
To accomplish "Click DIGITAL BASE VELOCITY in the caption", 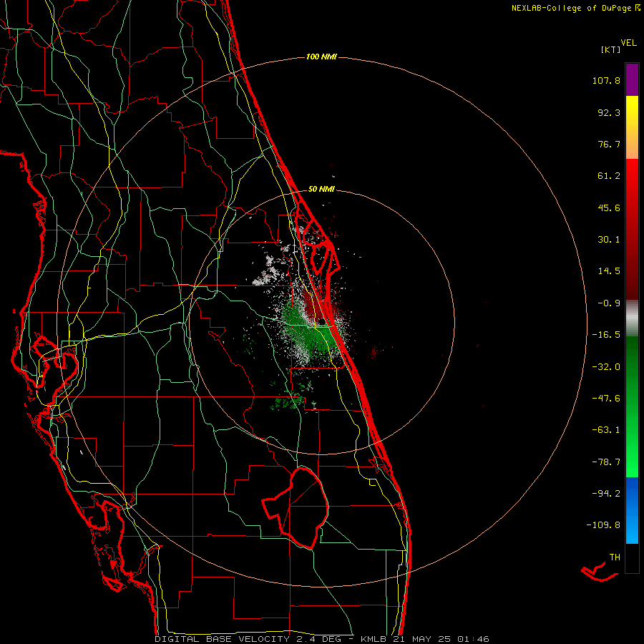I will click(222, 639).
